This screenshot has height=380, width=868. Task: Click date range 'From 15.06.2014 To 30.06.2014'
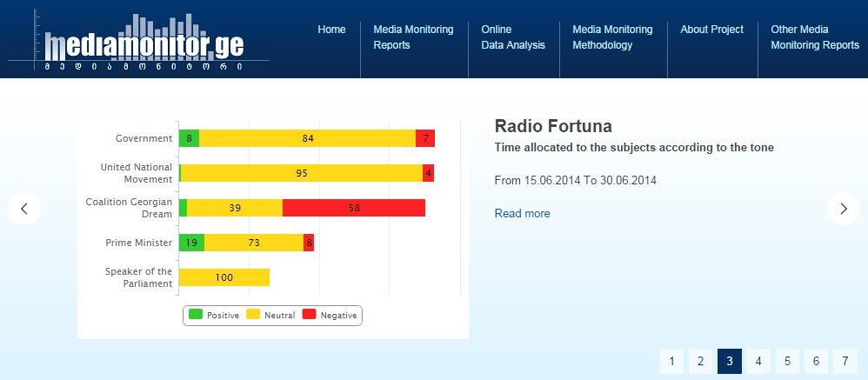[576, 180]
